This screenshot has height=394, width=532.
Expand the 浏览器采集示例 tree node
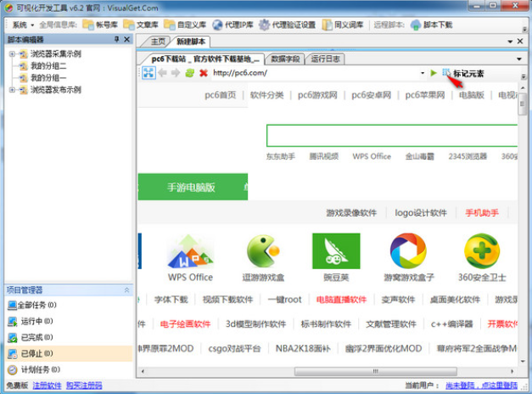12,54
